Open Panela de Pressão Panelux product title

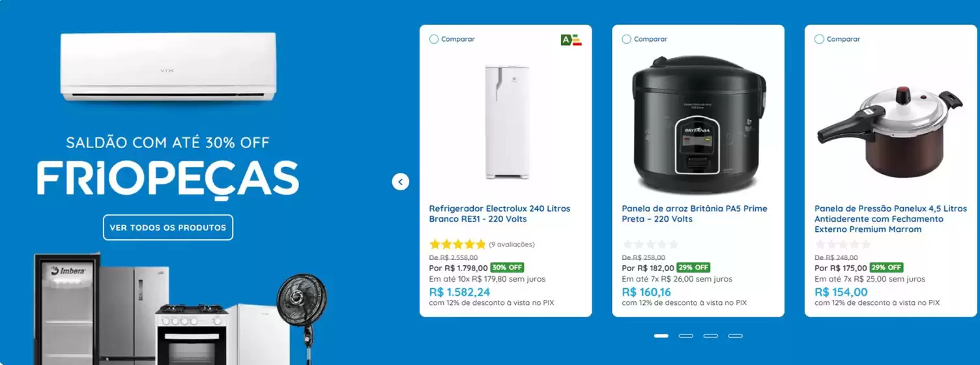(891, 219)
